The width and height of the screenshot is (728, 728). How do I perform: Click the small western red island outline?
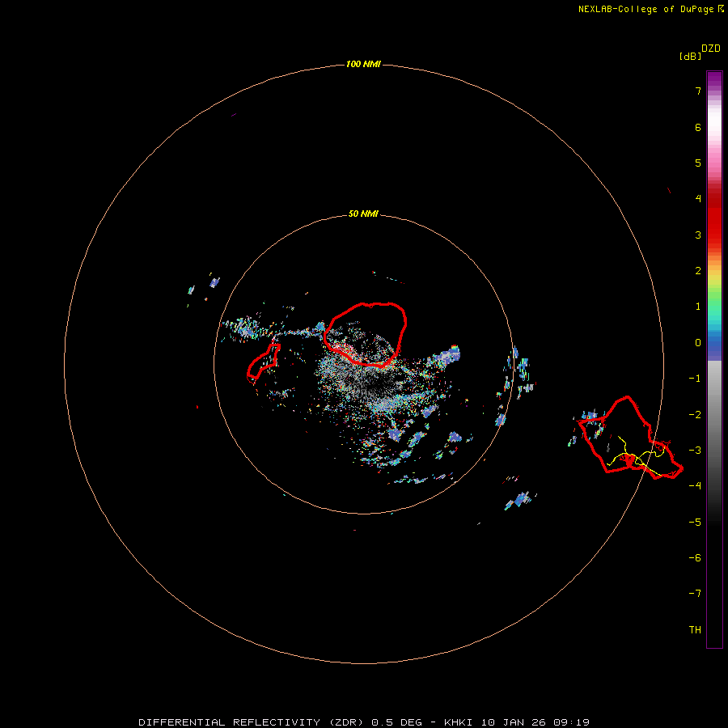[263, 362]
